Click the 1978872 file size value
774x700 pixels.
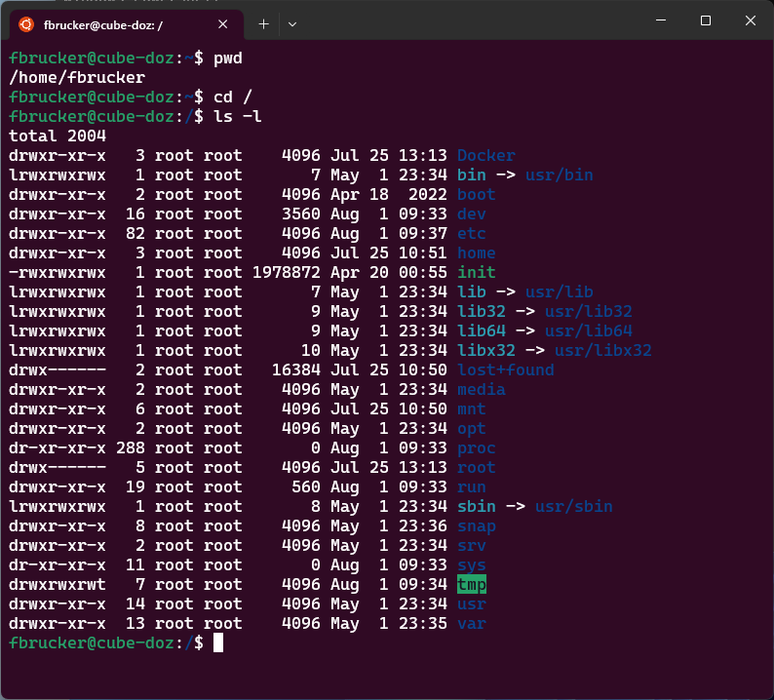tap(287, 273)
